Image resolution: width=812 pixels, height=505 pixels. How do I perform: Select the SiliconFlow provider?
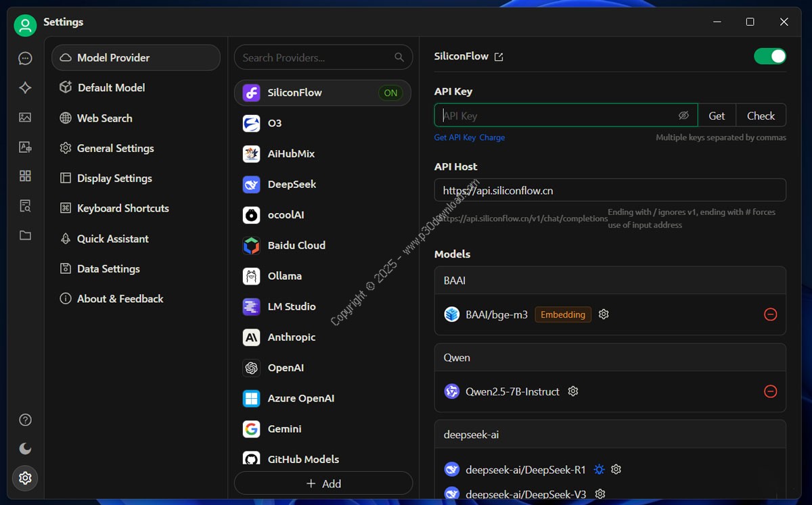click(x=323, y=93)
